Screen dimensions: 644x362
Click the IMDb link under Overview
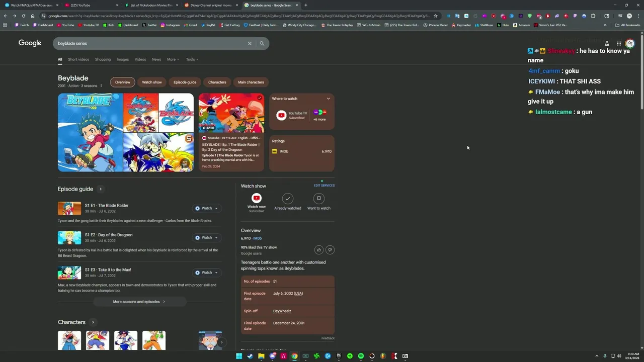coord(257,238)
